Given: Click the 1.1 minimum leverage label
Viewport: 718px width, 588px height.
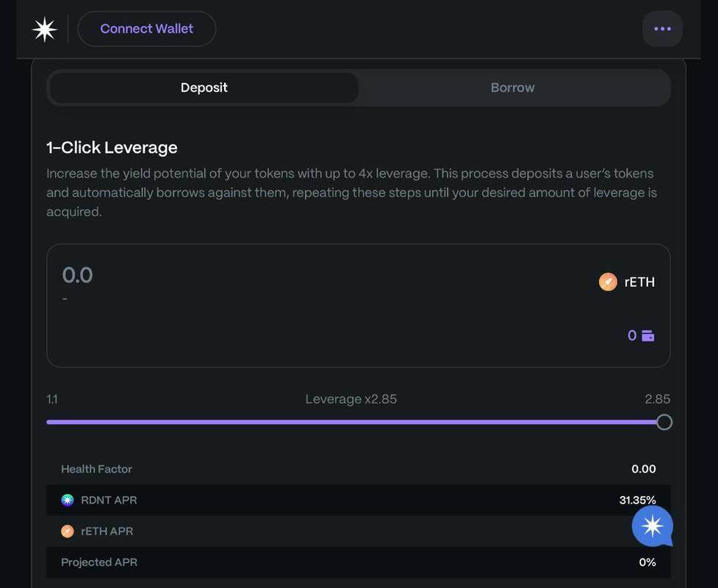Looking at the screenshot, I should pyautogui.click(x=52, y=399).
